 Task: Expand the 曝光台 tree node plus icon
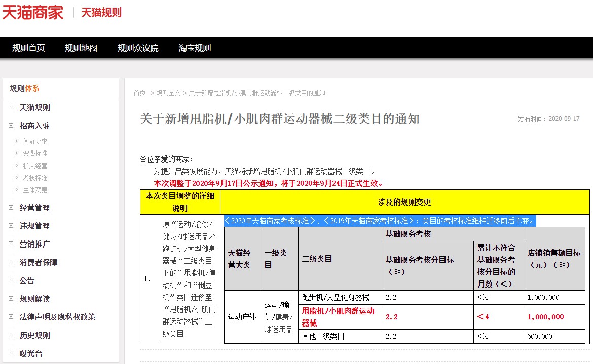point(11,353)
